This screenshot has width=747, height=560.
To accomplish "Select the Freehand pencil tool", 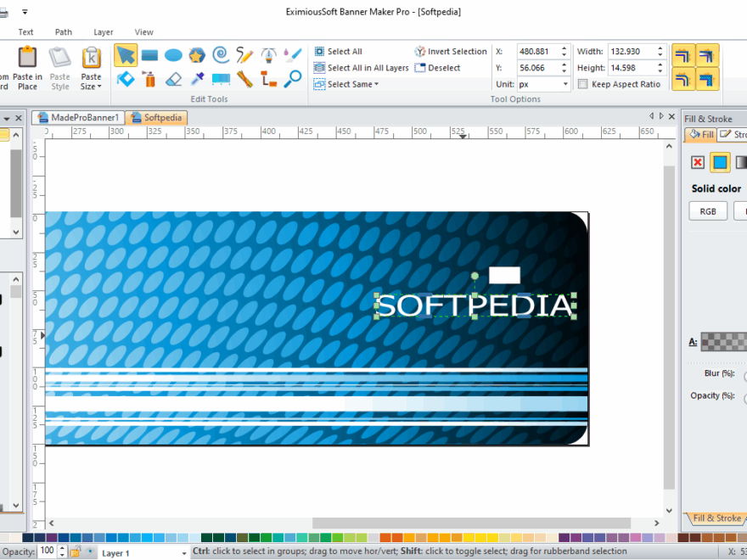I will click(x=244, y=55).
